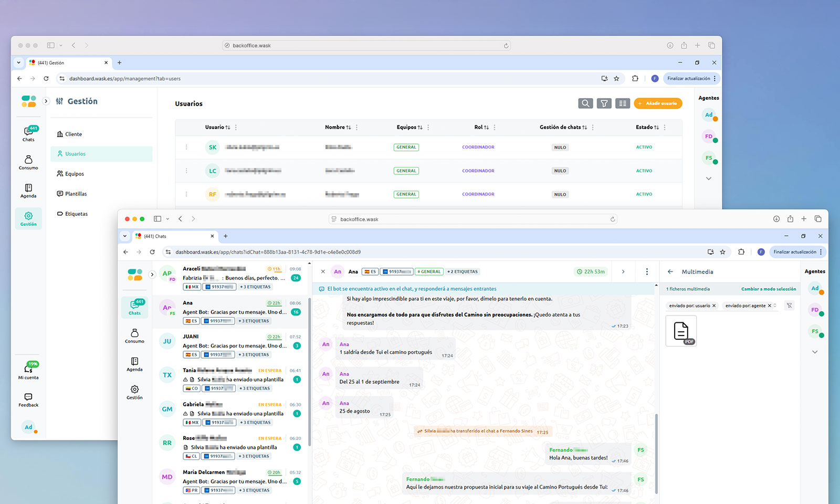Click '+2 ETIQUETAS' in the chat header
This screenshot has width=840, height=504.
coord(463,271)
